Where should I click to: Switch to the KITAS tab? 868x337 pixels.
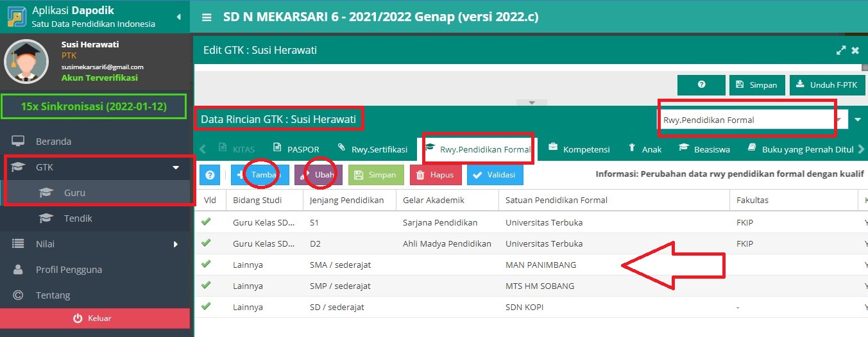coord(237,149)
